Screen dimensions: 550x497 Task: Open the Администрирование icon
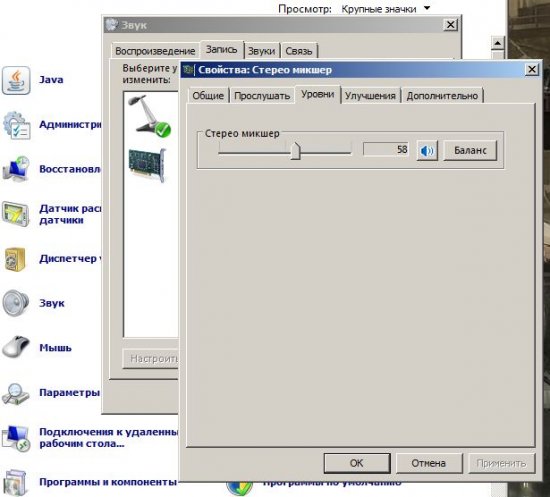click(x=16, y=125)
